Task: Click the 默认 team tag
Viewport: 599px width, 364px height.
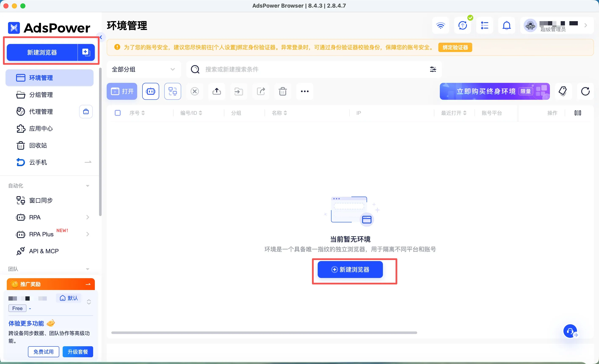Action: [69, 298]
